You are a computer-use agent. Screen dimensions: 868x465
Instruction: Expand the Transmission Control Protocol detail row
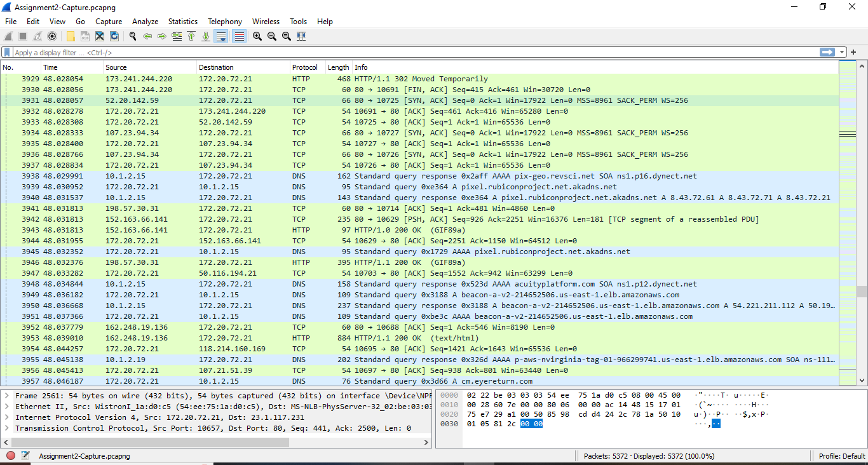click(x=6, y=428)
